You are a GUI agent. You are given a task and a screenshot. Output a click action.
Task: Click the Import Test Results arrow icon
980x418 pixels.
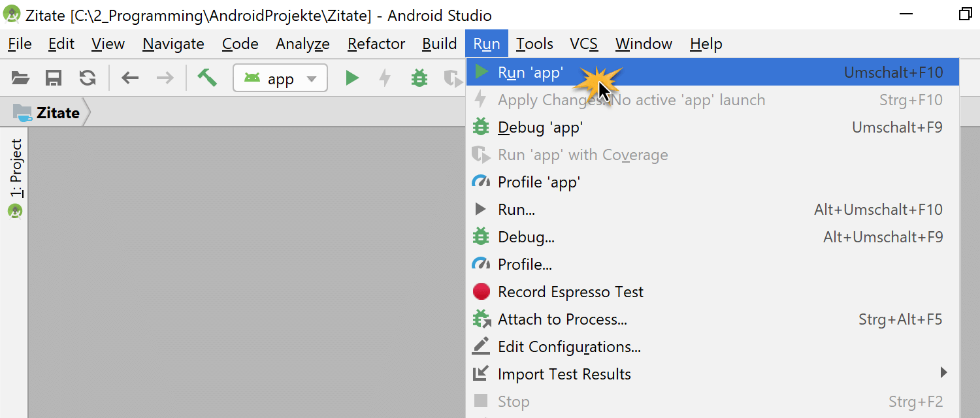481,374
